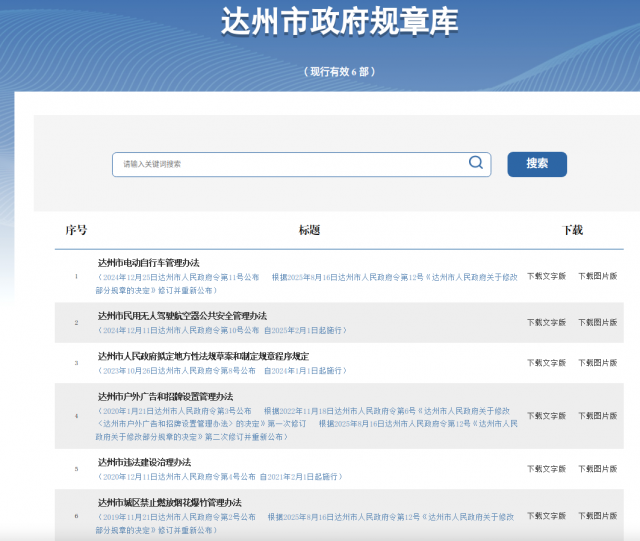Download image version of 违法建设治理办法
This screenshot has height=541, width=640.
pyautogui.click(x=597, y=469)
